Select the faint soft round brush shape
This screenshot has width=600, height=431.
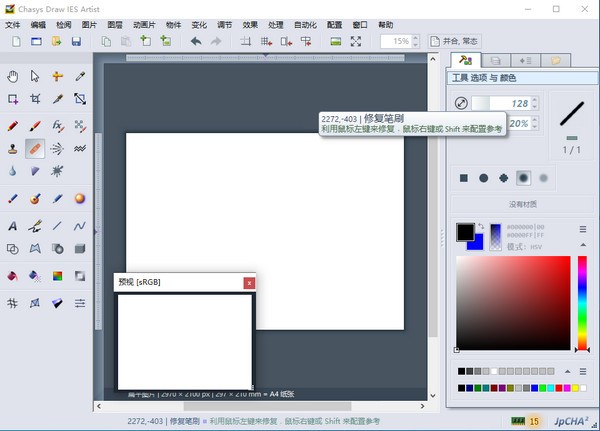pos(544,178)
